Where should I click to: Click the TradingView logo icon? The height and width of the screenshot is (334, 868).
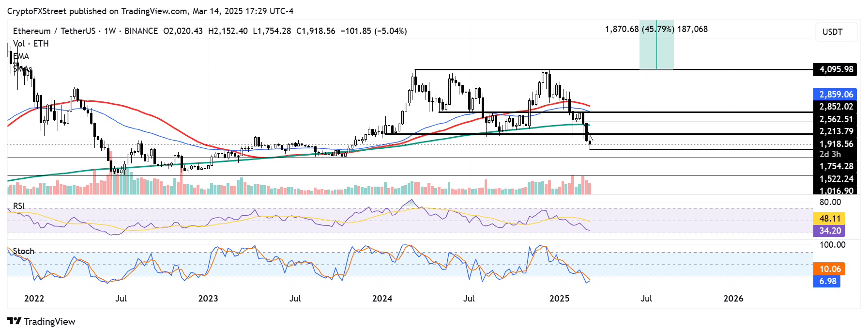click(x=15, y=321)
